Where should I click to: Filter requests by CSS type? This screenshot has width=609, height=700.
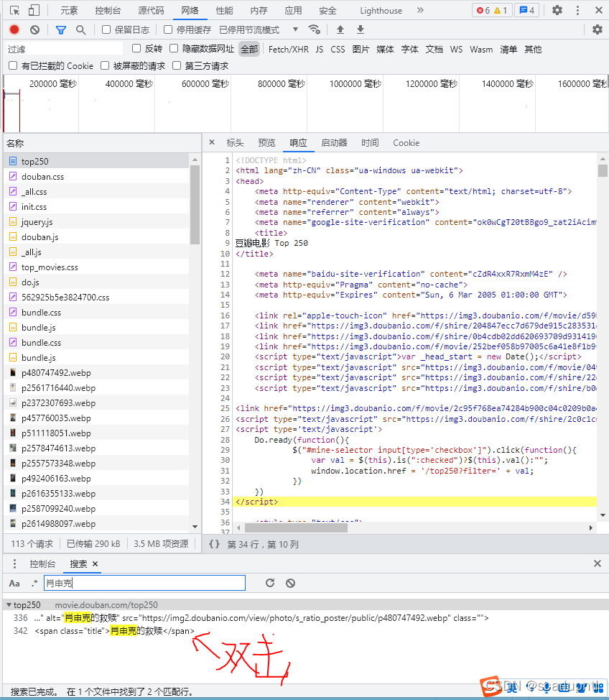pos(338,49)
